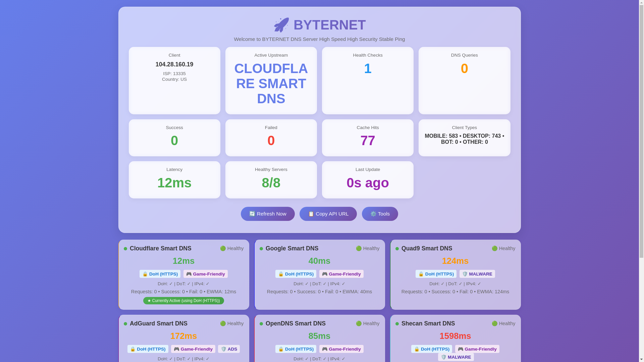This screenshot has height=362, width=644.
Task: Click the Health Checks value 1
Action: point(368,68)
